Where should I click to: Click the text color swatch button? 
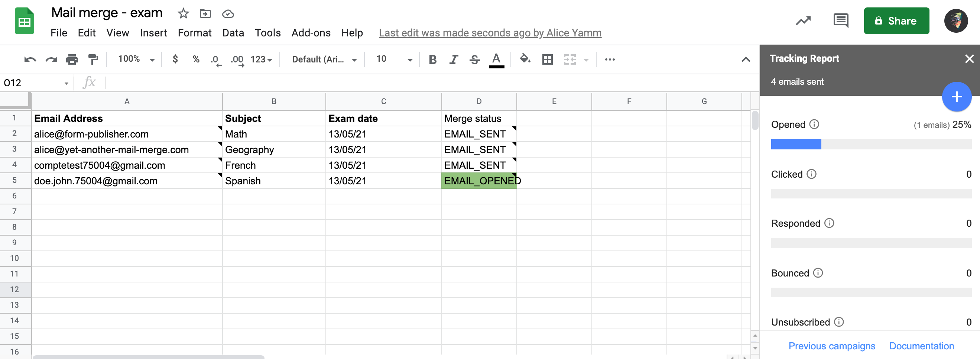496,59
